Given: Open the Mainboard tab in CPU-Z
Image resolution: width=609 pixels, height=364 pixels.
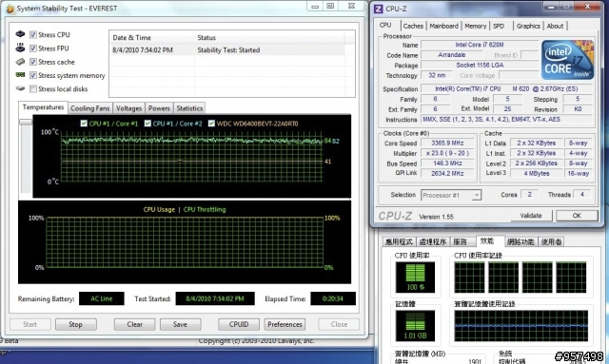Looking at the screenshot, I should pyautogui.click(x=444, y=26).
